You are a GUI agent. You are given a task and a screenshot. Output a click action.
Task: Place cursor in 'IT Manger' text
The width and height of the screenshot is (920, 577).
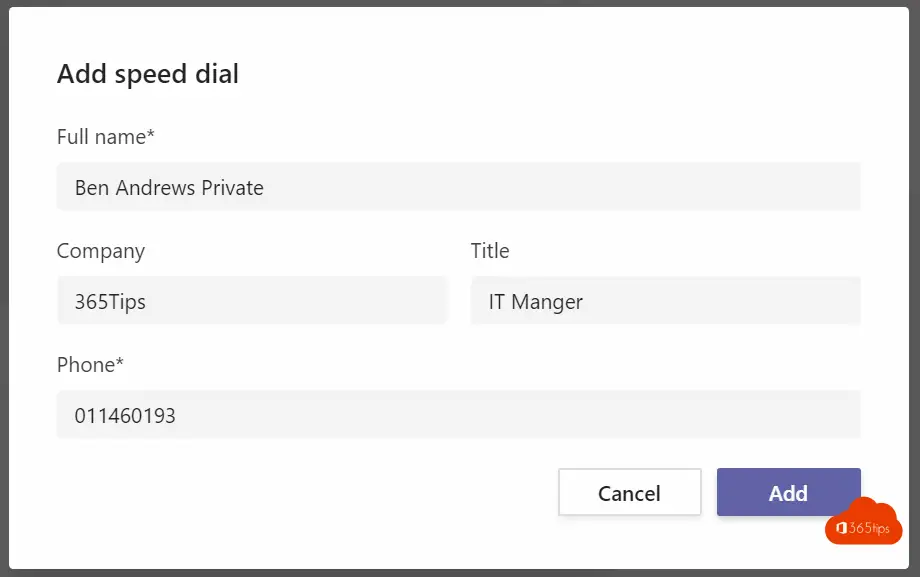(x=536, y=302)
